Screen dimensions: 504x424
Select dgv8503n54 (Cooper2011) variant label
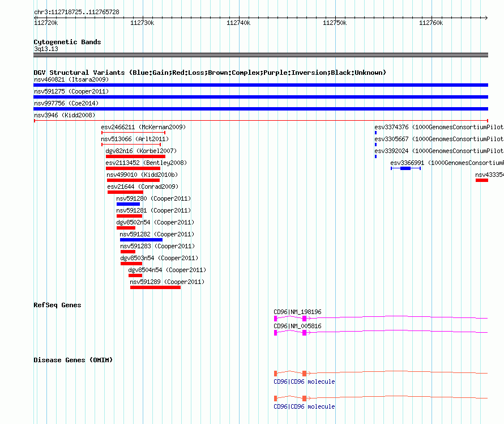click(159, 258)
